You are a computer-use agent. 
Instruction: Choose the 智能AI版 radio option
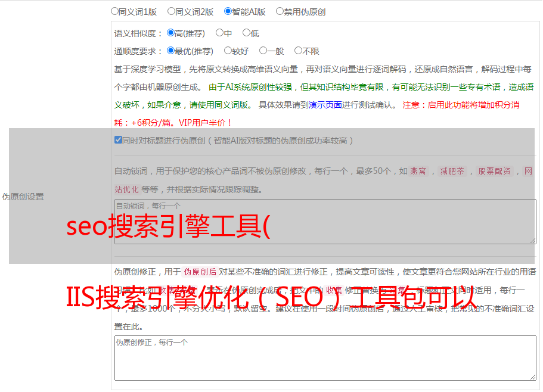tap(228, 11)
